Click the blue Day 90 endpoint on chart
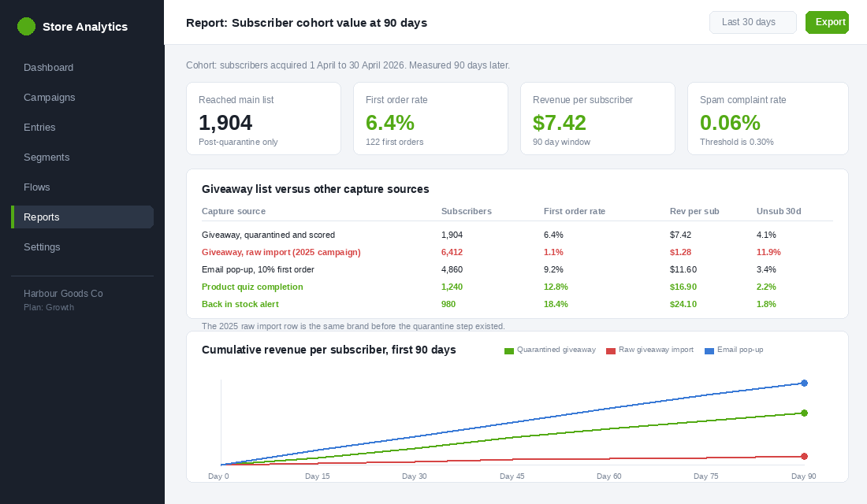The image size is (867, 504). tap(805, 383)
